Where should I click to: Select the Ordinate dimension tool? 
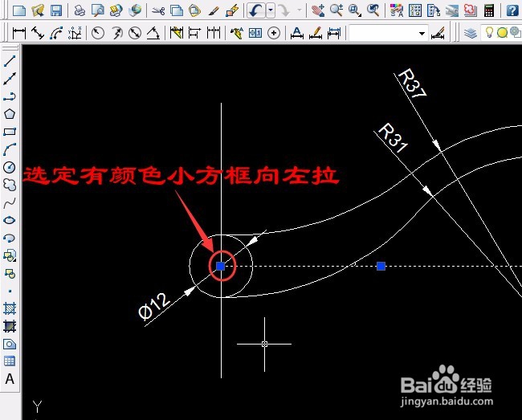pos(75,33)
